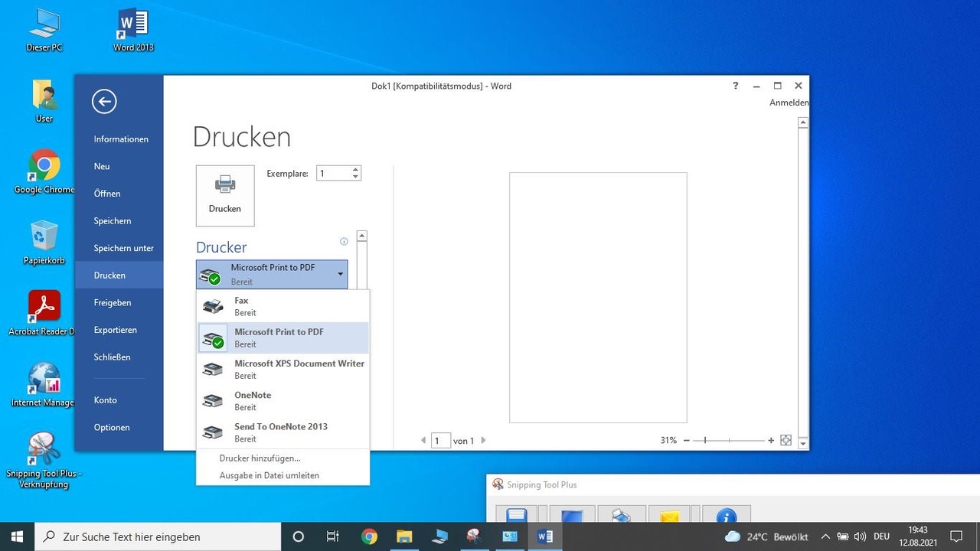
Task: Click the Windows Start button
Action: pos(17,536)
